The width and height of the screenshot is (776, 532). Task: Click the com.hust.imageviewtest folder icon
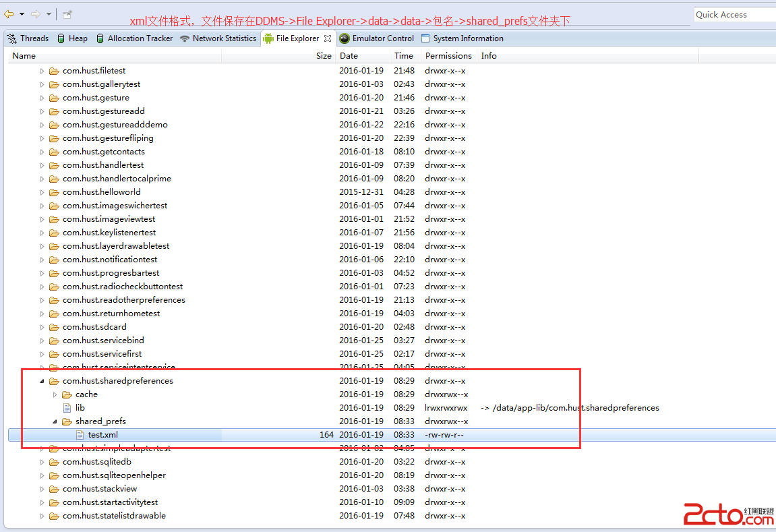tap(54, 219)
